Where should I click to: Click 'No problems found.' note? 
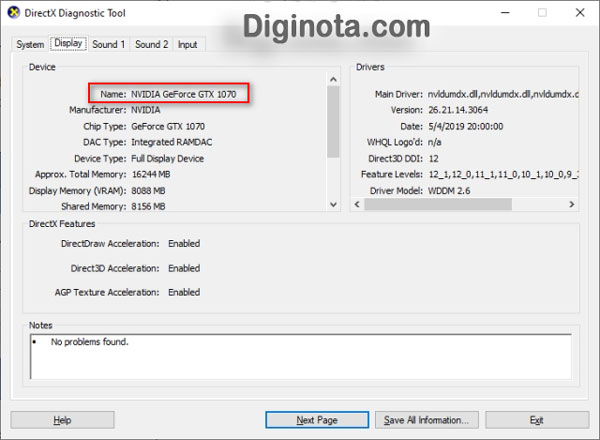[x=90, y=342]
